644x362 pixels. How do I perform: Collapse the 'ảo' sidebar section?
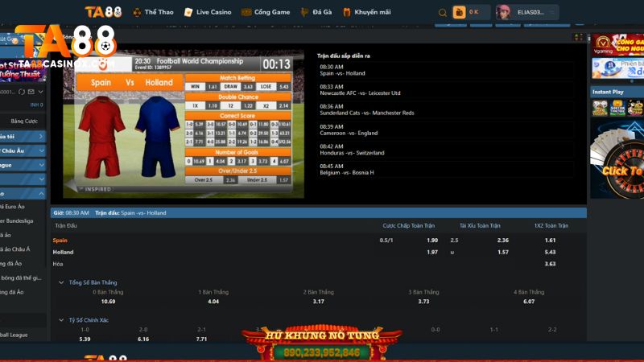(23, 193)
